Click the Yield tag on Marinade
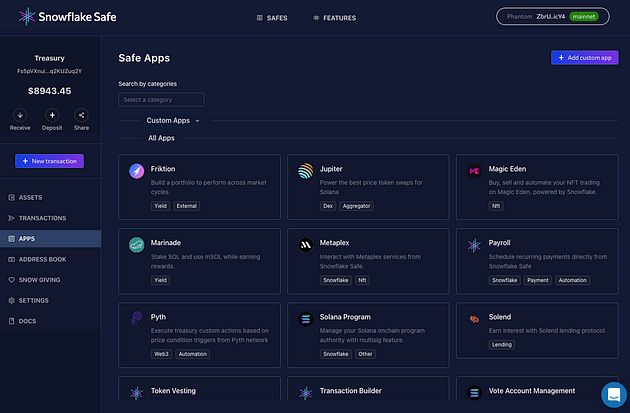The height and width of the screenshot is (413, 630). [160, 280]
